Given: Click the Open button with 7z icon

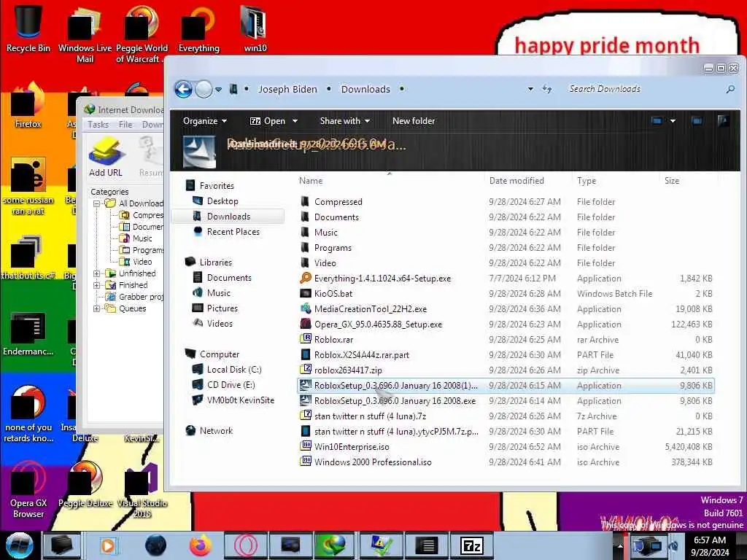Looking at the screenshot, I should coord(268,121).
